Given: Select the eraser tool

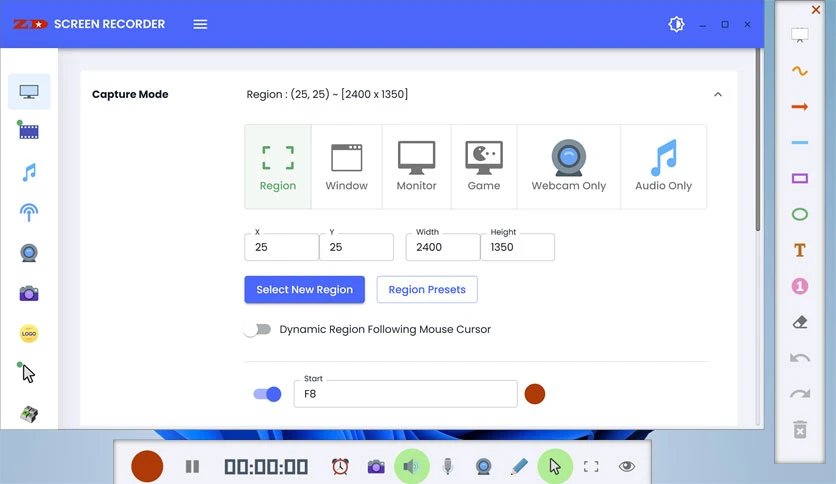Looking at the screenshot, I should (799, 322).
